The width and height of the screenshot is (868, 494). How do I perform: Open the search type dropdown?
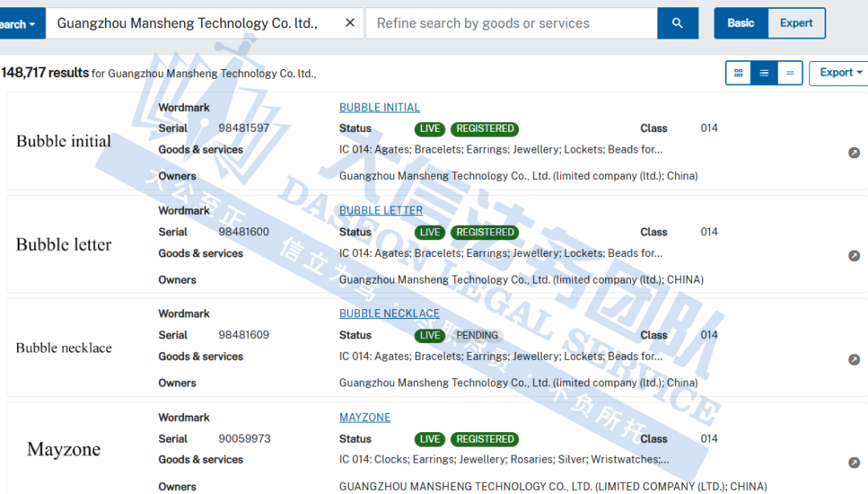click(x=19, y=24)
